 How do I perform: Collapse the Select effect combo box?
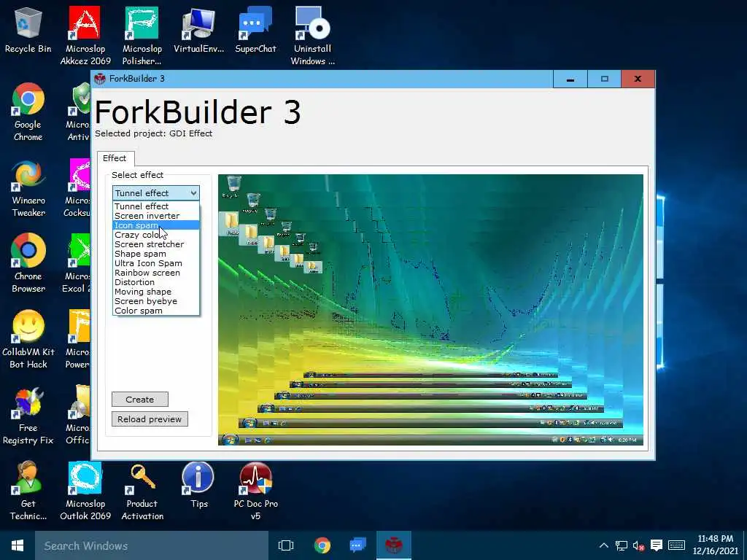[156, 192]
